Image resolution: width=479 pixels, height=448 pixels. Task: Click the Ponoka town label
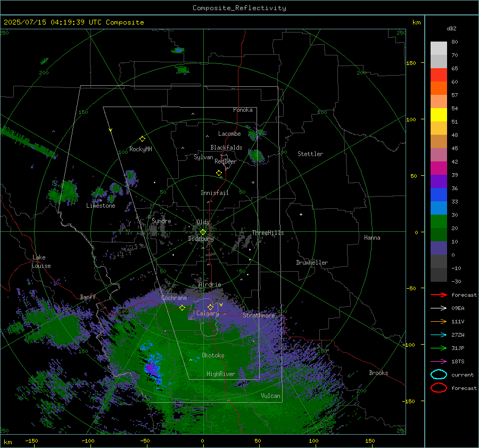click(x=243, y=110)
